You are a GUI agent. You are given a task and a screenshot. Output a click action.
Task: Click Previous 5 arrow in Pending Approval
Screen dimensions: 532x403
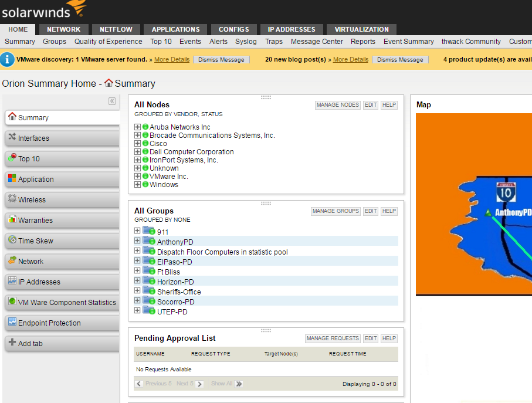(x=139, y=384)
